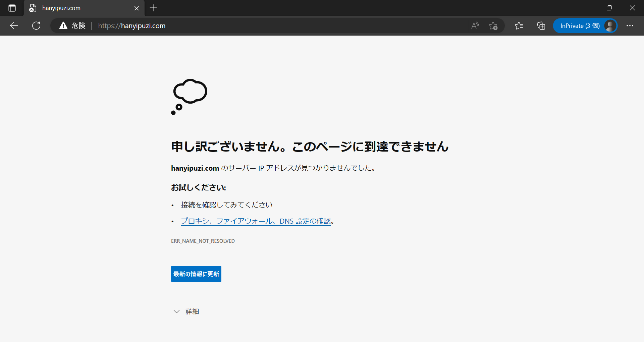Click the 危険 security warning indicator
This screenshot has height=342, width=644.
click(x=72, y=26)
